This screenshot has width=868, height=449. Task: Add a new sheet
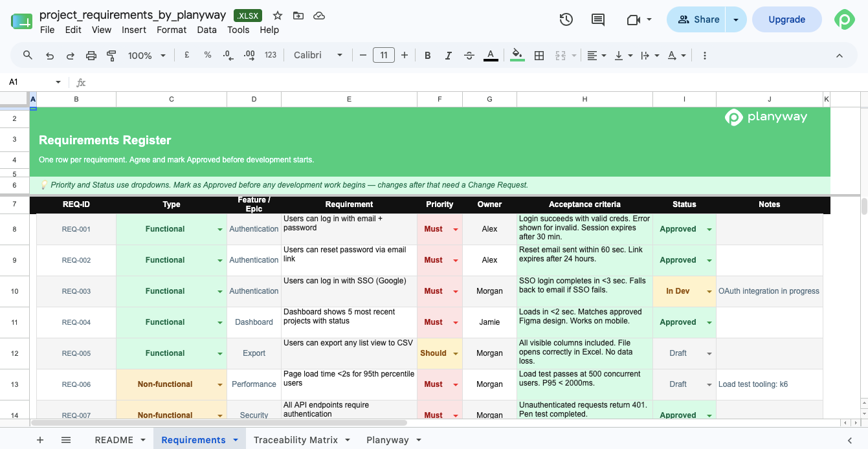point(40,440)
